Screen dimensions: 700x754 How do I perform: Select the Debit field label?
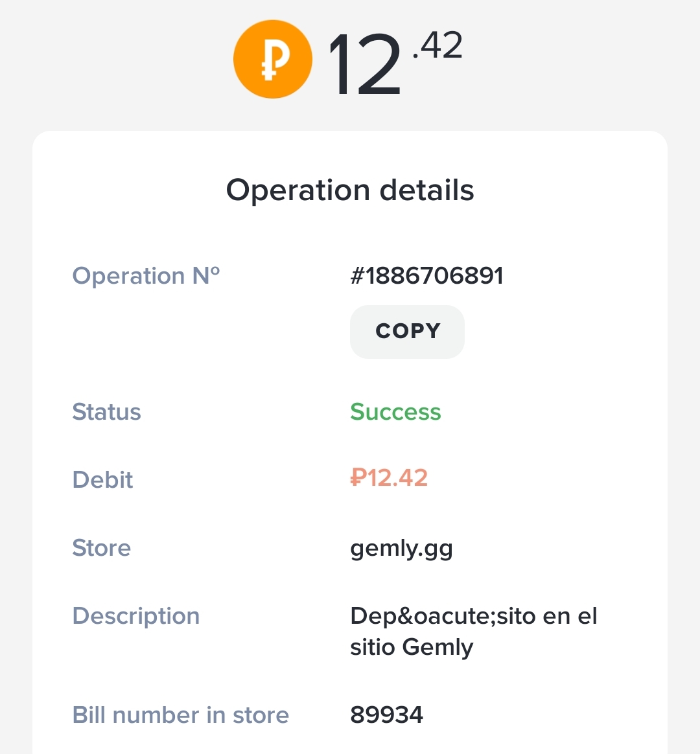coord(102,480)
